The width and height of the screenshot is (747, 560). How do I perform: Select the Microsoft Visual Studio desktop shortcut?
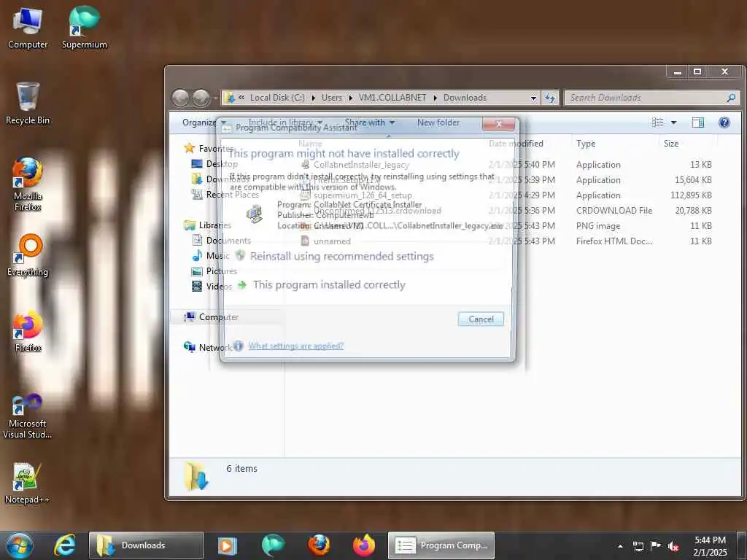pyautogui.click(x=27, y=416)
